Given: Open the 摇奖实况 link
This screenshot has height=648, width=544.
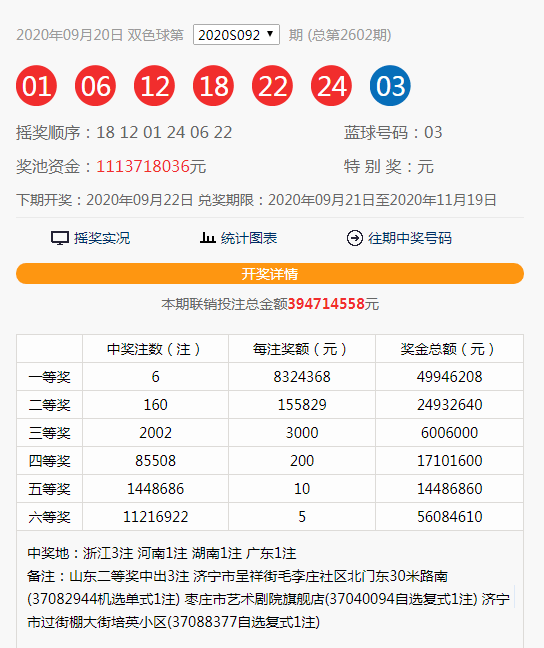Looking at the screenshot, I should point(102,238).
